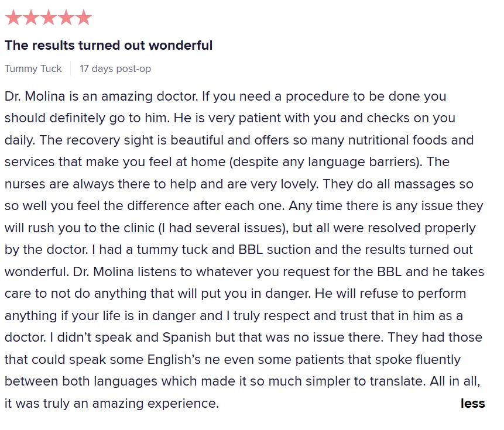504x430 pixels.
Task: Click 'it was truly an amazing experience.' line
Action: [x=112, y=403]
